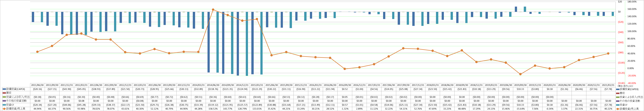The height and width of the screenshot is (111, 644).
Task: Select the 2021/03/31 date column header
Action: pyautogui.click(x=608, y=85)
